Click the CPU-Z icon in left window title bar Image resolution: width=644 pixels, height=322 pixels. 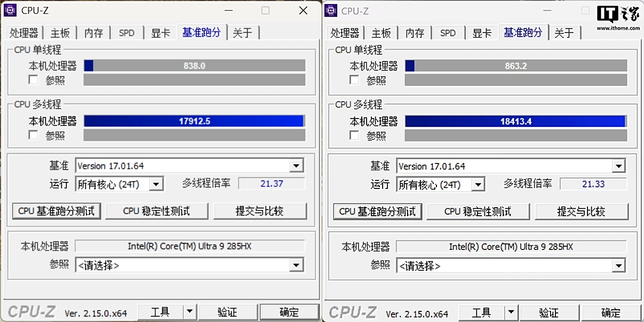point(10,10)
